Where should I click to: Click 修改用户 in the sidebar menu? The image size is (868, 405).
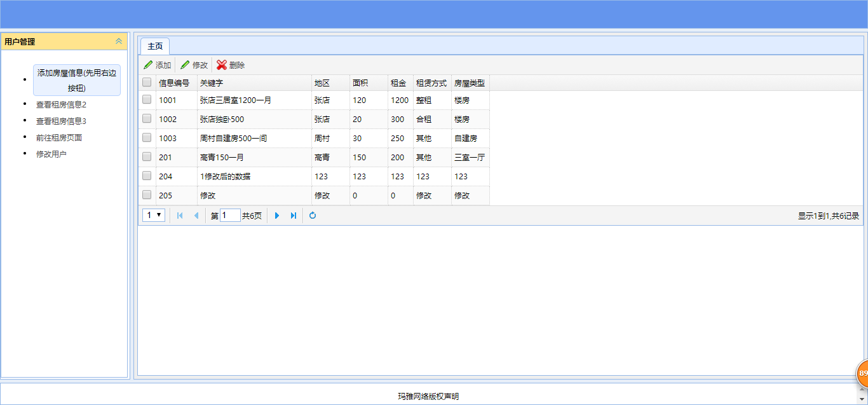point(51,154)
